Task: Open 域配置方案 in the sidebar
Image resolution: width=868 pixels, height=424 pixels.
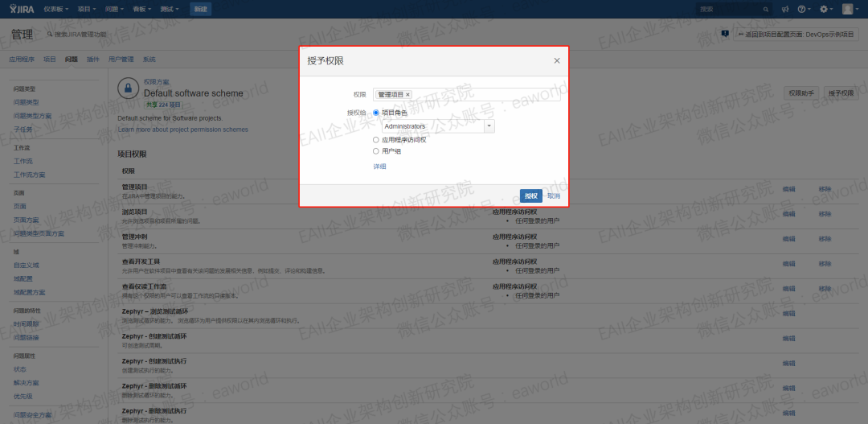Action: tap(30, 292)
